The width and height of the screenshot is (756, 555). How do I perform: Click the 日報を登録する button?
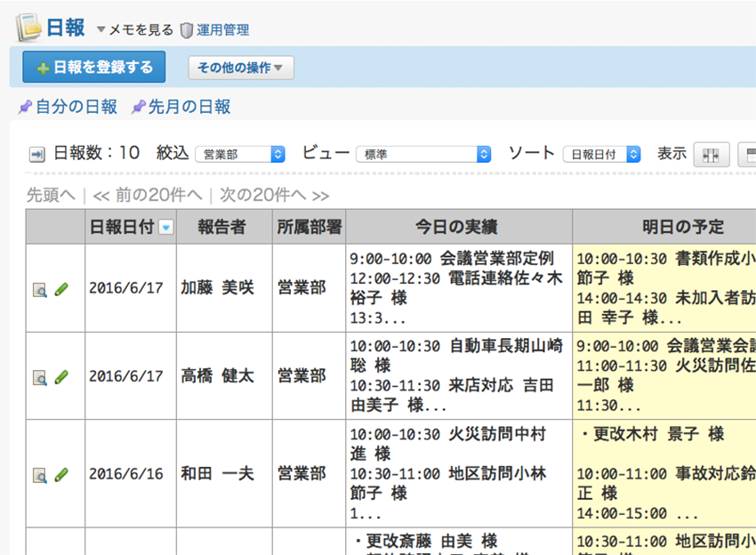93,68
